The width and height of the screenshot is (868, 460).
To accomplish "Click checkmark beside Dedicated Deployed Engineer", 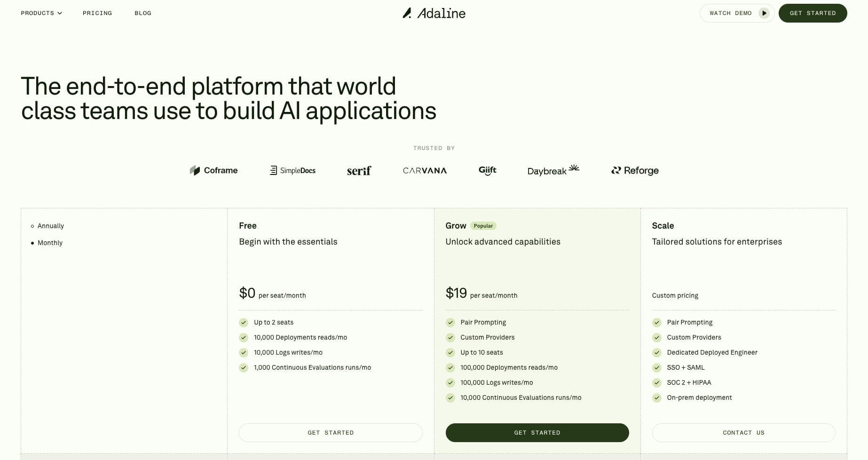I will (x=657, y=353).
